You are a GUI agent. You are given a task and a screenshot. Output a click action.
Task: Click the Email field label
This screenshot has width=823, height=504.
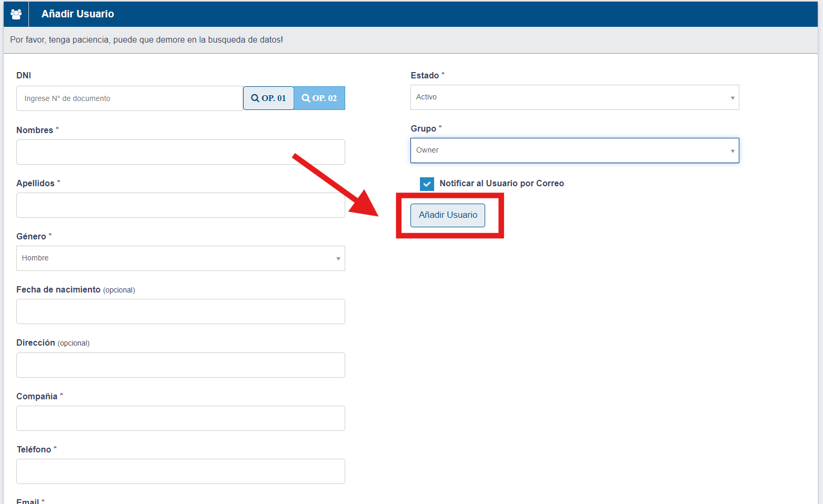pos(27,501)
